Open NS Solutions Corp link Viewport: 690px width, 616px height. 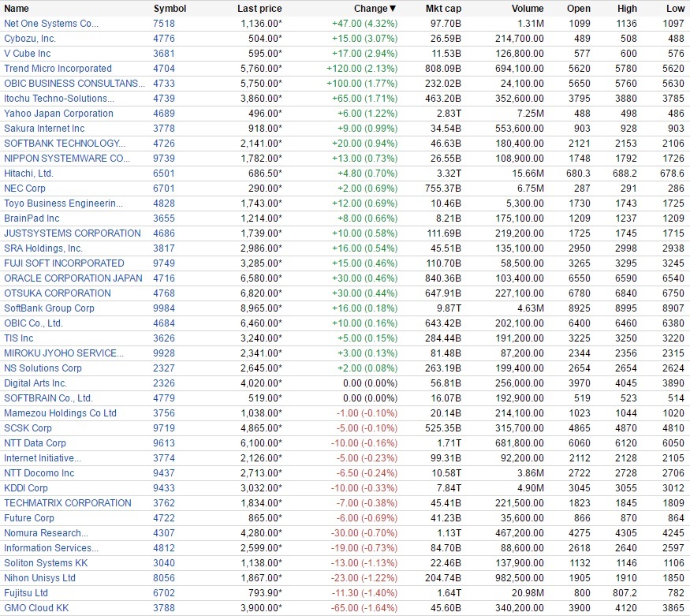coord(43,368)
